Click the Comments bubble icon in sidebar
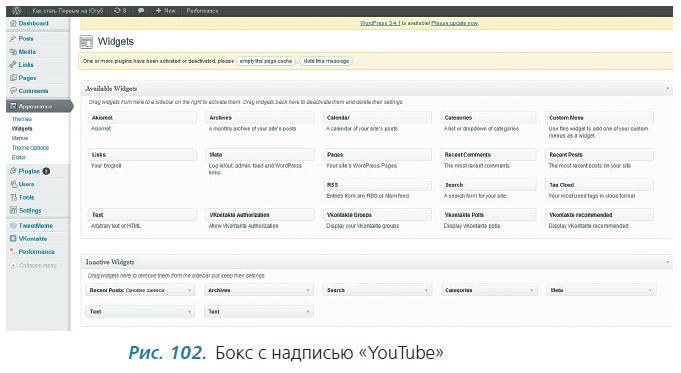Image resolution: width=681 pixels, height=373 pixels. coord(13,91)
